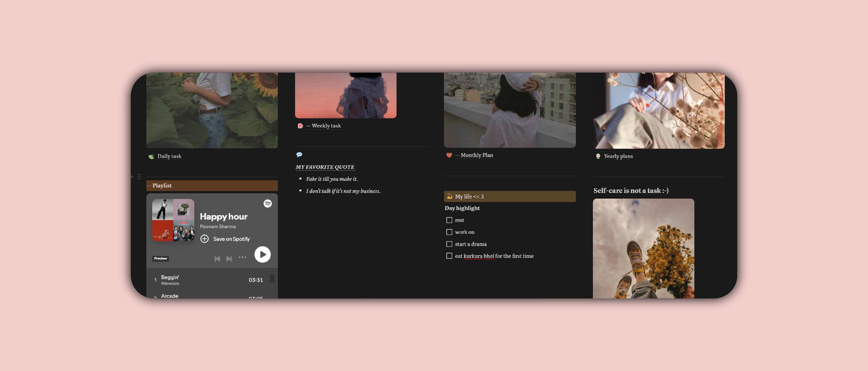Click the Spotify tracklist scrollbar
Screen dimensions: 868x371
272,278
